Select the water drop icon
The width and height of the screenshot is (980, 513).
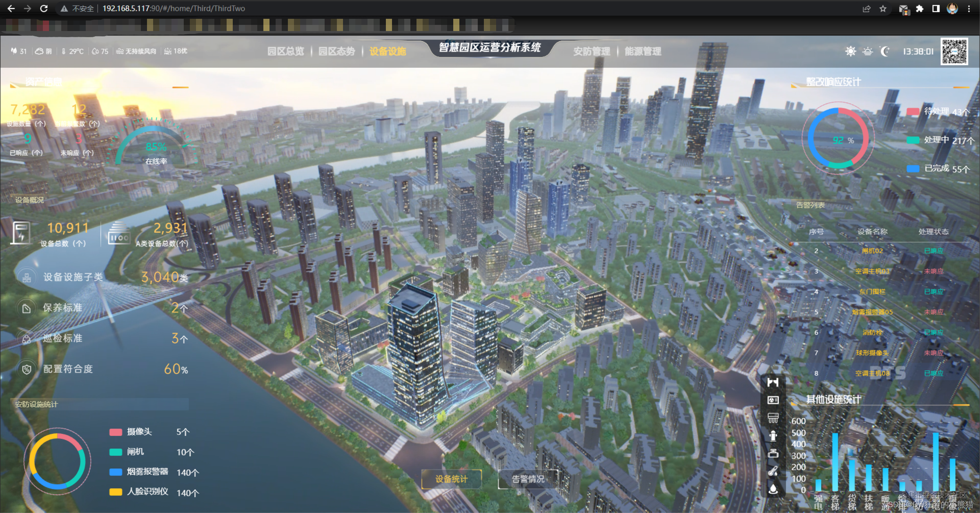[773, 489]
